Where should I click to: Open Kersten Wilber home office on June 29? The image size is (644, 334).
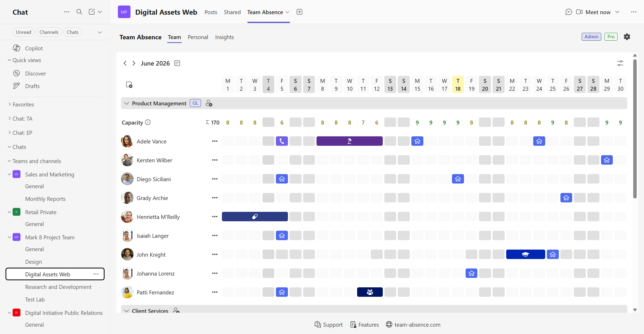pos(607,160)
